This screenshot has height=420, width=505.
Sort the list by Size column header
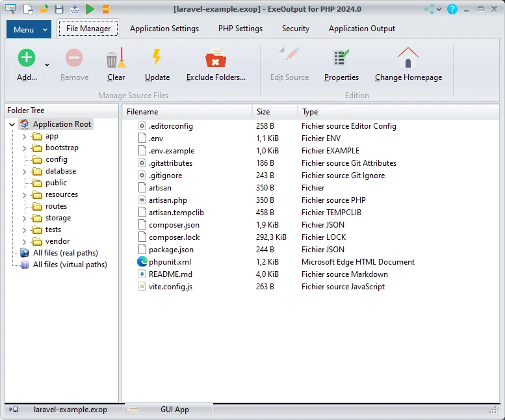coord(274,112)
